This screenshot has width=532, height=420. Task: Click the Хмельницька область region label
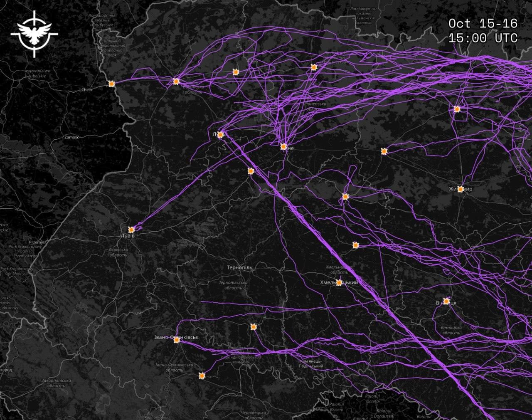(339, 269)
